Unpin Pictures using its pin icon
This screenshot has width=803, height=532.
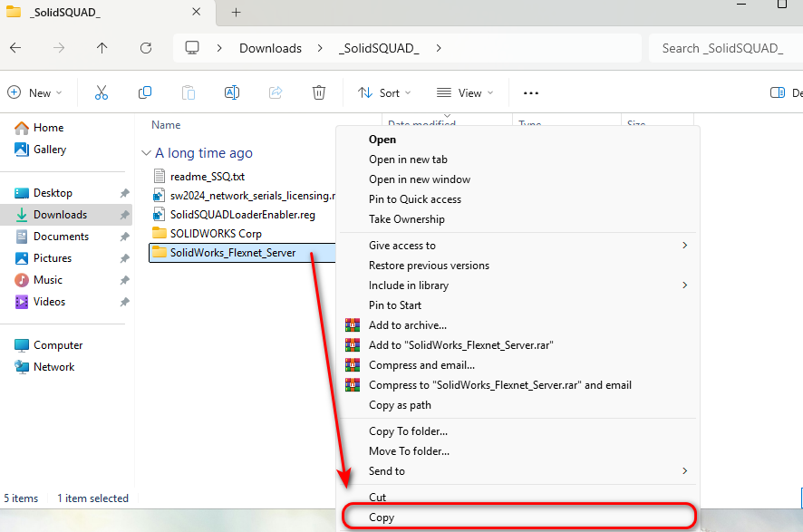[124, 258]
